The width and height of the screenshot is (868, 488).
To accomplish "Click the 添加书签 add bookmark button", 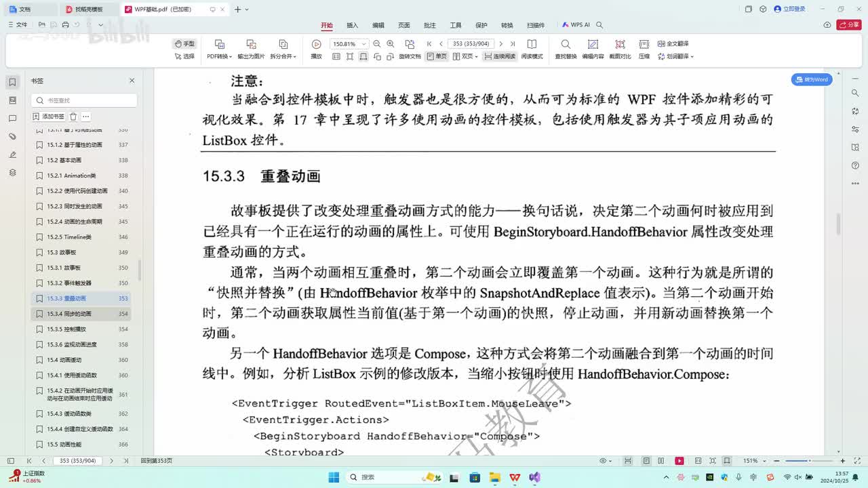I will (x=49, y=117).
